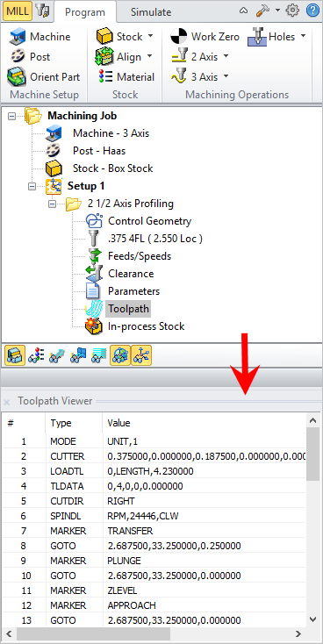Select the MARKER ZLEVEL row
323x644 pixels.
point(154,590)
